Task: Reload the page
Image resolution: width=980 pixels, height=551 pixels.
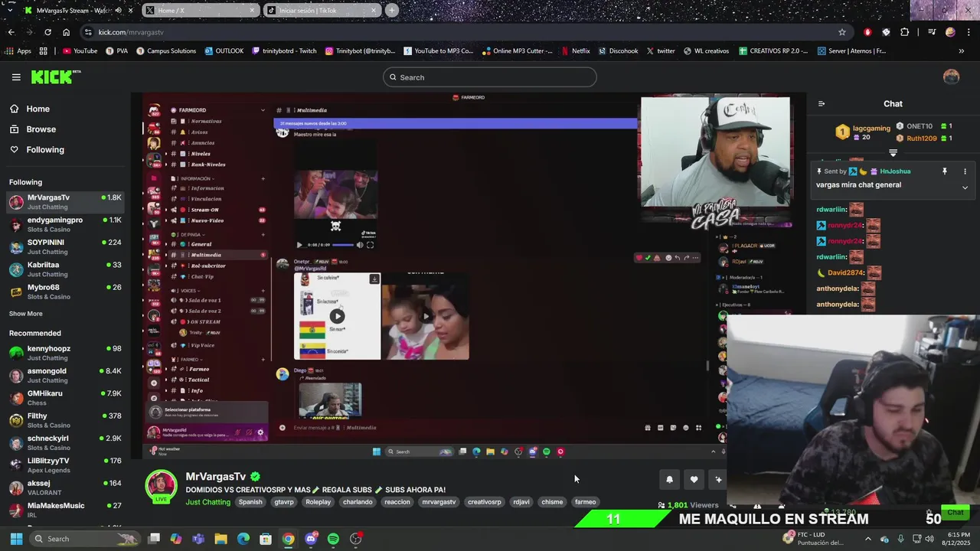Action: tap(47, 32)
